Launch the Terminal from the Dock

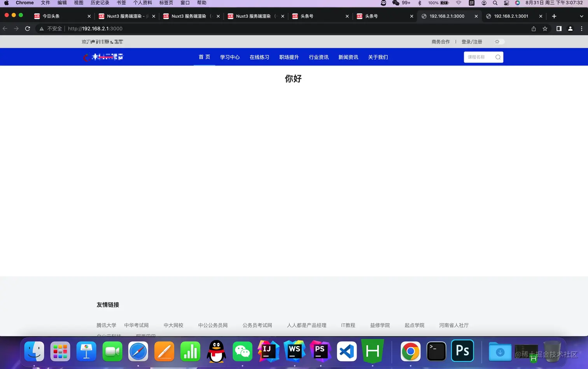point(436,351)
